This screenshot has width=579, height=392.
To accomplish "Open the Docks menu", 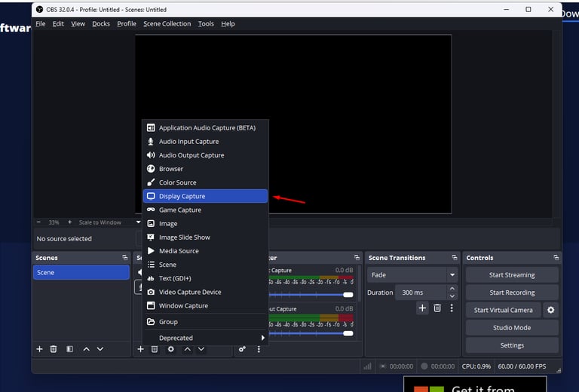I will tap(101, 23).
